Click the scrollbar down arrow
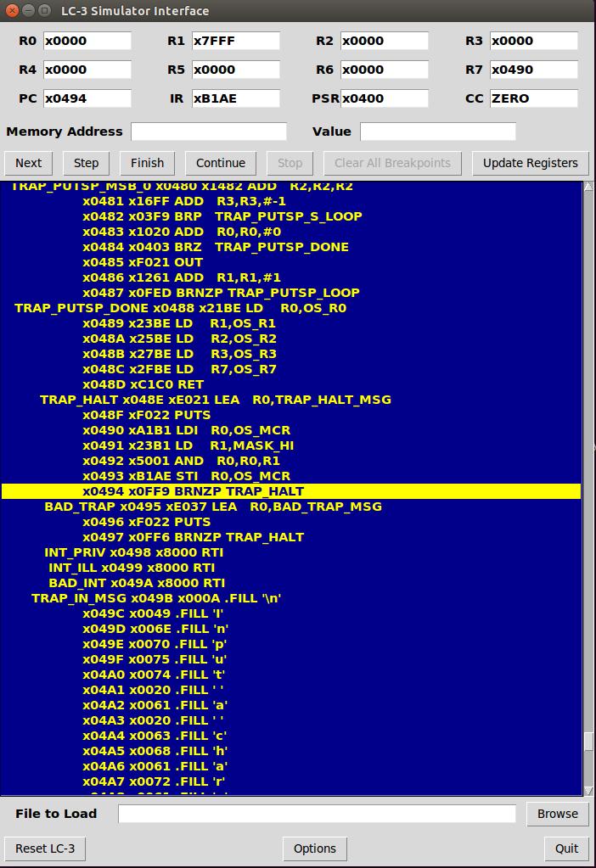Image resolution: width=596 pixels, height=868 pixels. coord(589,791)
